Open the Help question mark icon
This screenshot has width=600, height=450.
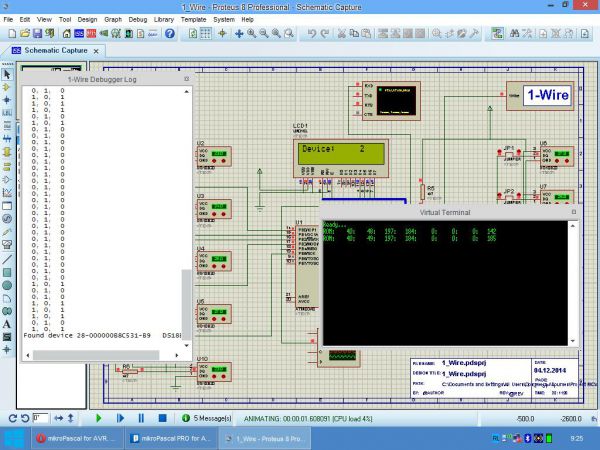coord(170,34)
